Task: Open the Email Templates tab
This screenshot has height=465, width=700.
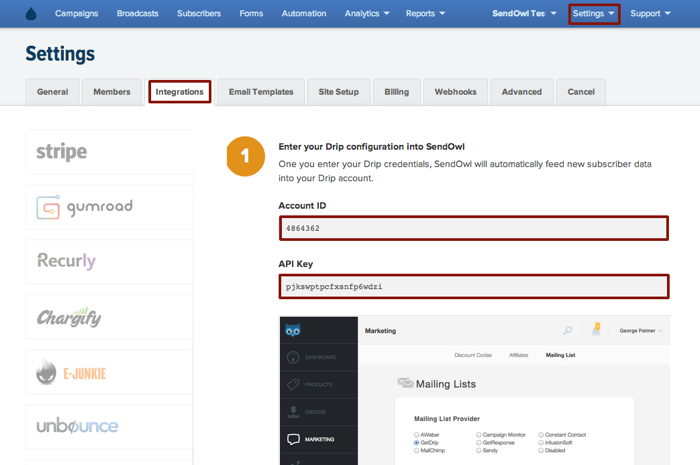Action: (261, 92)
